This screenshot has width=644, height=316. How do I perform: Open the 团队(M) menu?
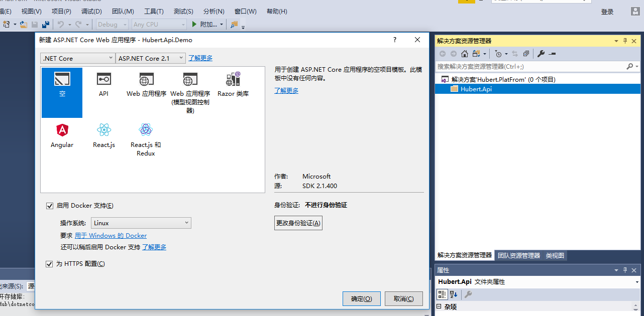pos(123,11)
